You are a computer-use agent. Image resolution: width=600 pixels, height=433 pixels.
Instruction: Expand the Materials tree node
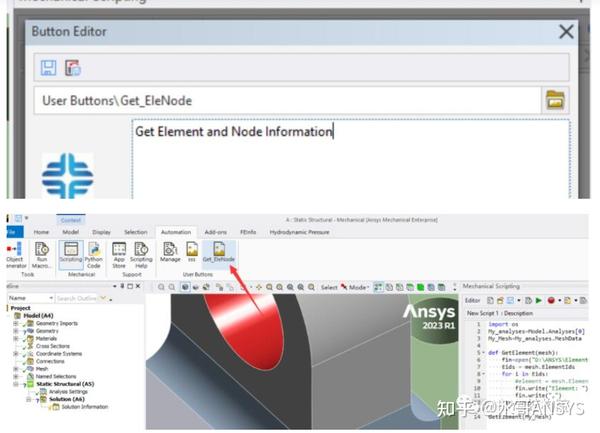tap(16, 339)
